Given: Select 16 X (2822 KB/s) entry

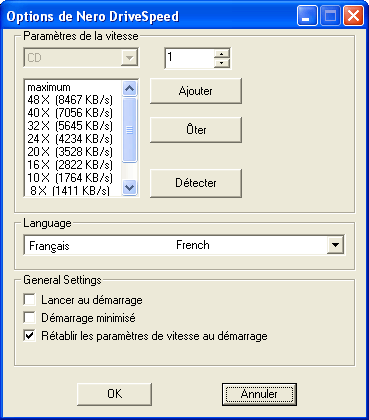Looking at the screenshot, I should tap(73, 165).
